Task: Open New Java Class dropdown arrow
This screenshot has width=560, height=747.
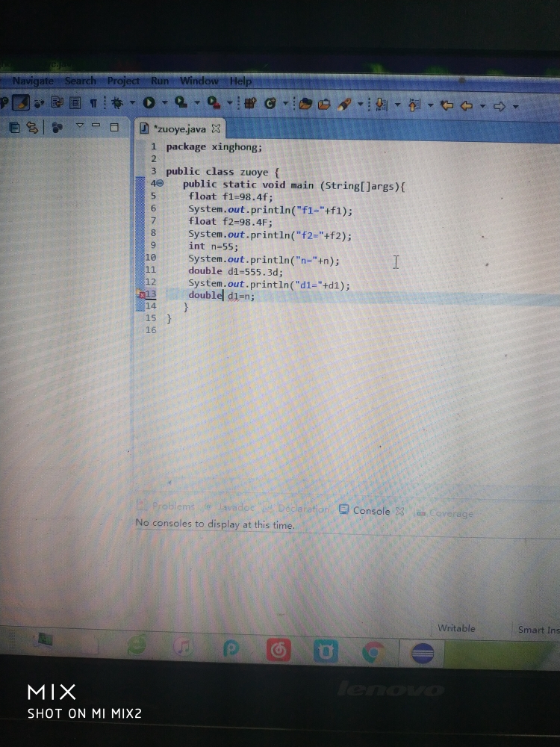Action: coord(286,103)
